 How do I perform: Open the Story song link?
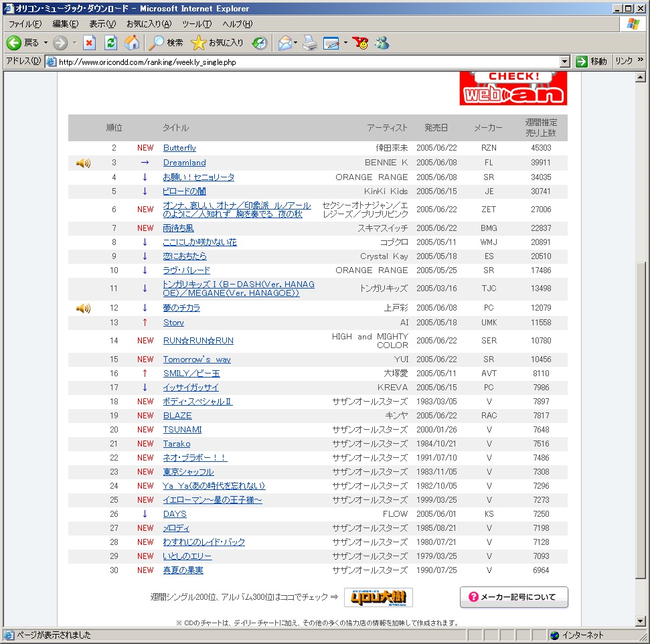(x=173, y=323)
